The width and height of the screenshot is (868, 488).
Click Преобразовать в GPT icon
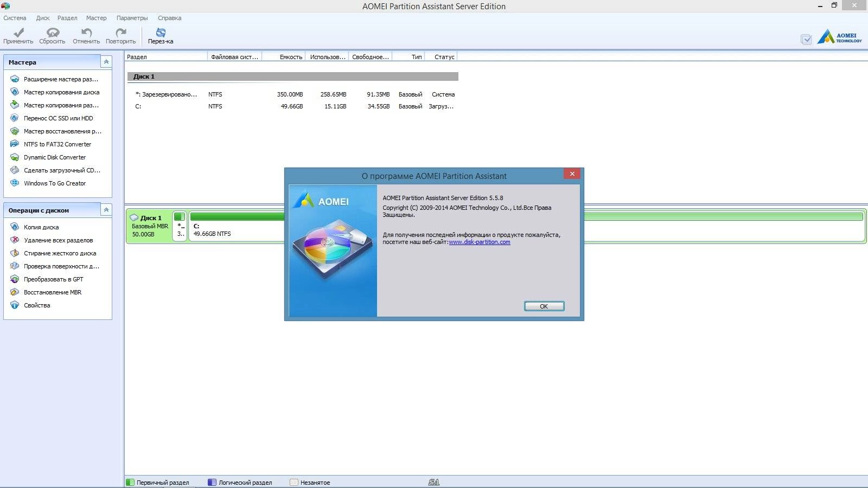[15, 279]
